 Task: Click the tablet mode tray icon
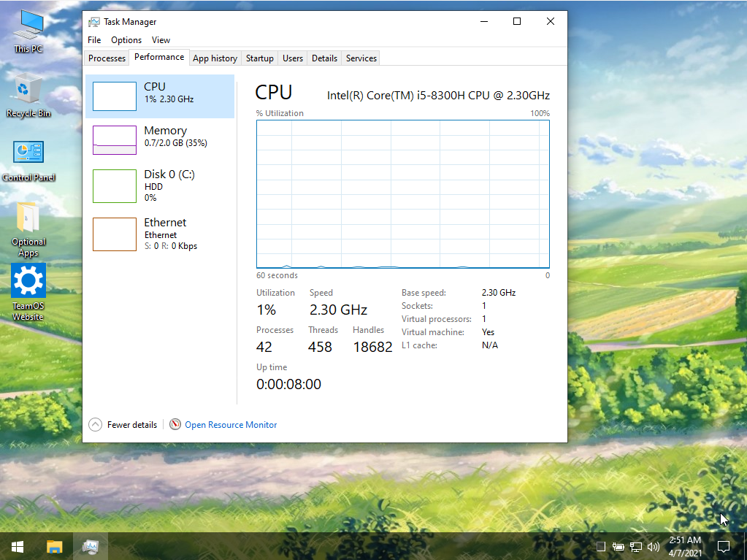(601, 547)
